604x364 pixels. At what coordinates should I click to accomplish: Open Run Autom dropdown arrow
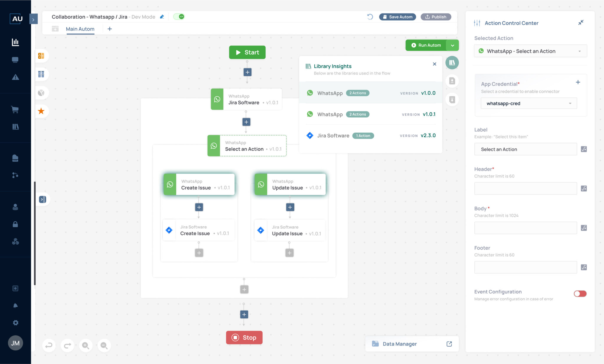click(x=452, y=45)
